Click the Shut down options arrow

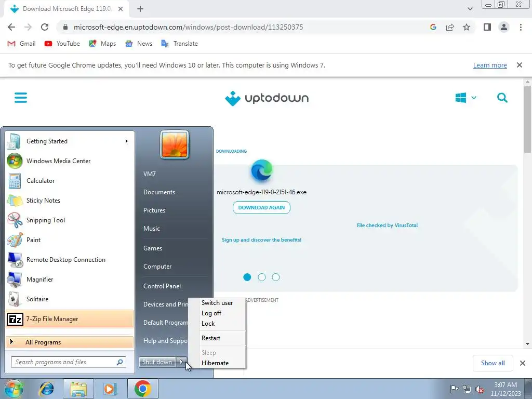pyautogui.click(x=181, y=362)
